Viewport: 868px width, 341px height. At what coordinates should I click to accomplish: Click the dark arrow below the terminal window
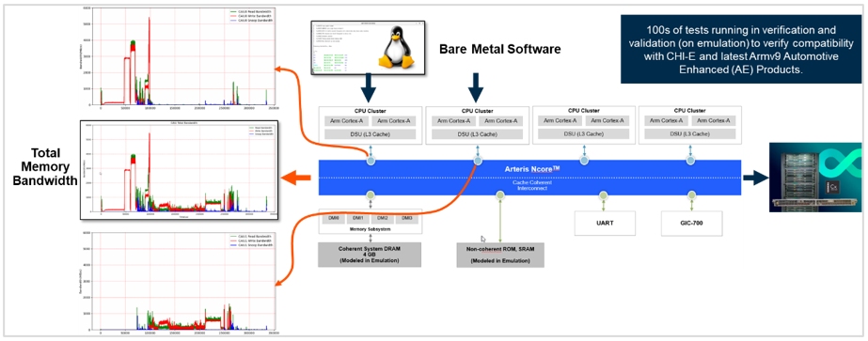coord(368,88)
